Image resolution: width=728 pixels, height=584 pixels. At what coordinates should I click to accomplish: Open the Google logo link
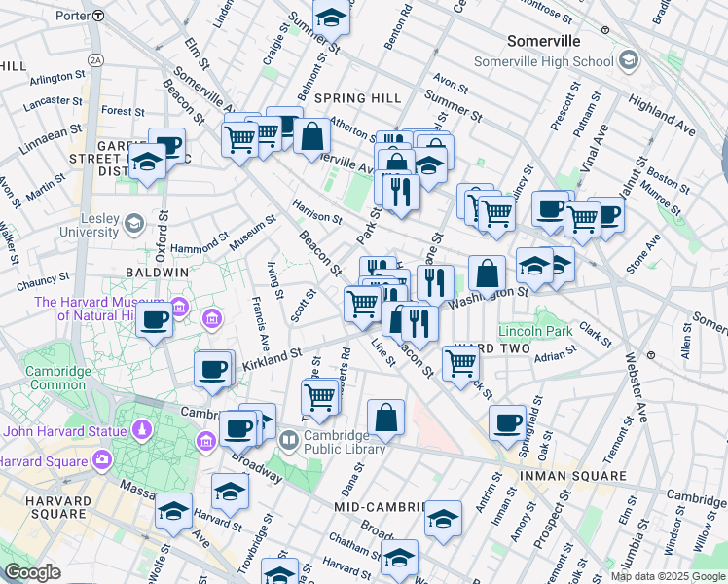click(x=32, y=572)
